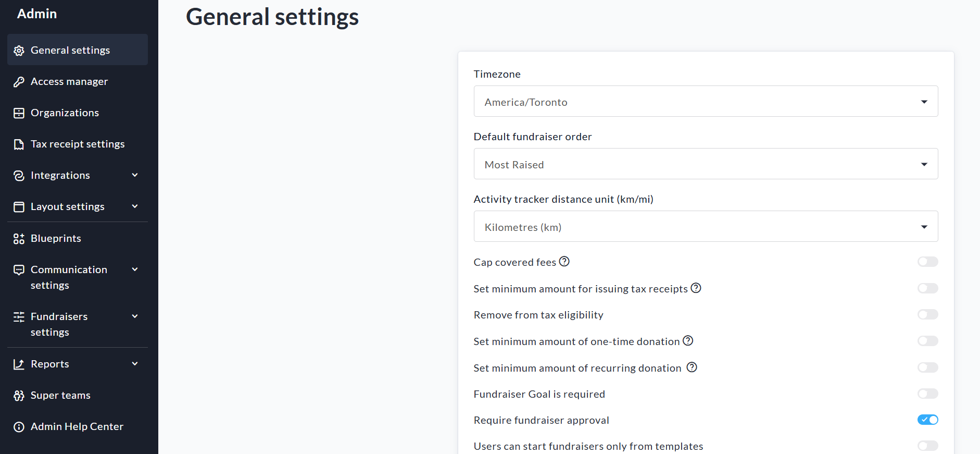Image resolution: width=980 pixels, height=454 pixels.
Task: Click the key icon beside Access manager
Action: [x=19, y=82]
